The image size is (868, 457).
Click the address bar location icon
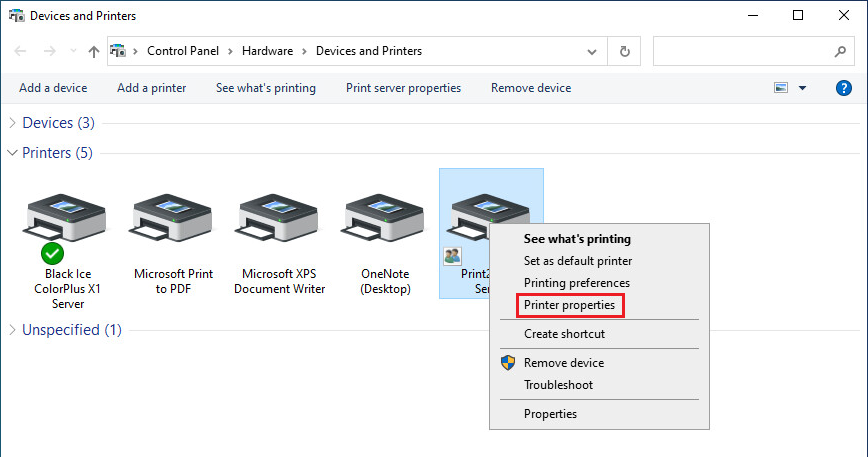118,51
